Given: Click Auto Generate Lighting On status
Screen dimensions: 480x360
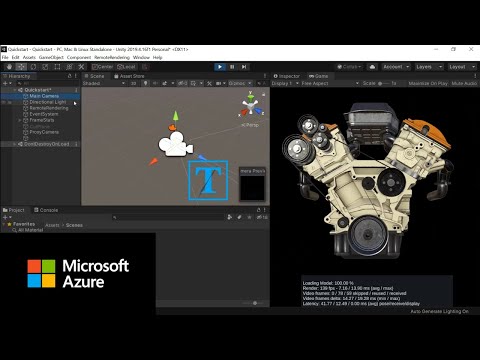Looking at the screenshot, I should 439,311.
